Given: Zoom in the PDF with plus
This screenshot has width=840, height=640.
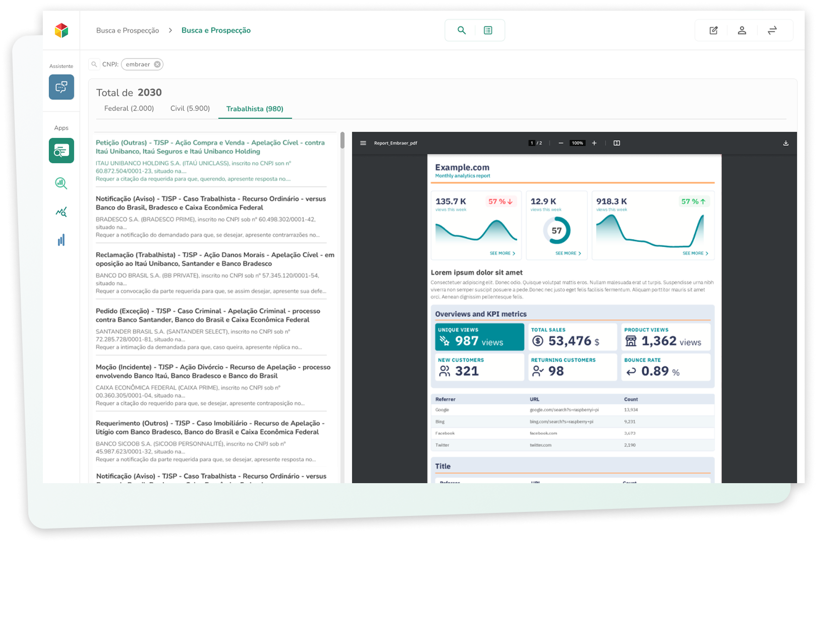Looking at the screenshot, I should click(x=594, y=143).
